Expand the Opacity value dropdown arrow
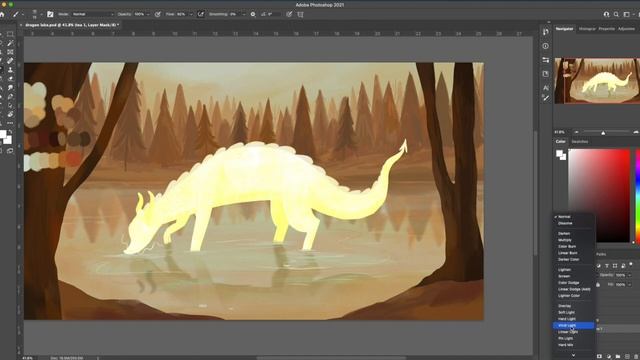This screenshot has height=360, width=640. (148, 14)
